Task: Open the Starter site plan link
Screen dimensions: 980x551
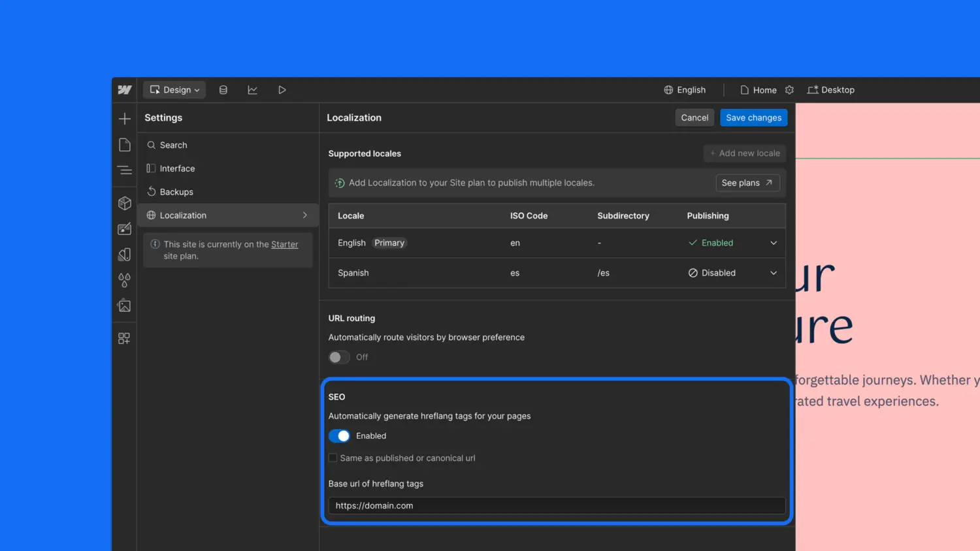Action: (x=285, y=244)
